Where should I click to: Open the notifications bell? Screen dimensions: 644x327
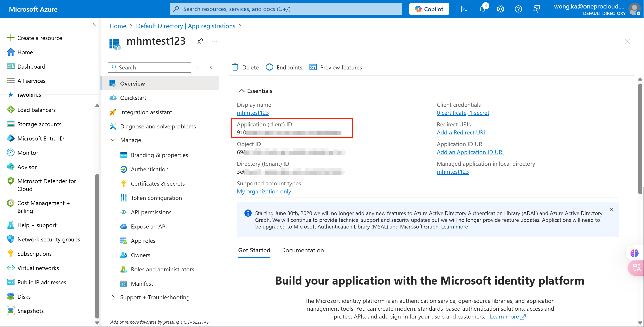point(483,9)
